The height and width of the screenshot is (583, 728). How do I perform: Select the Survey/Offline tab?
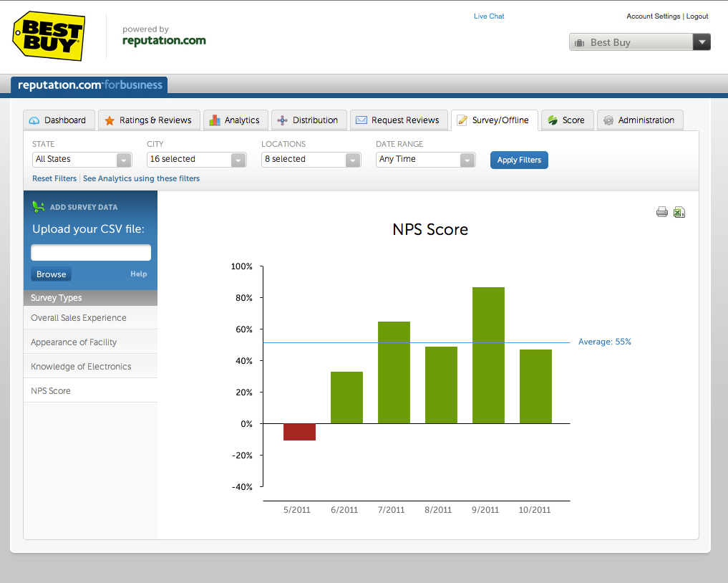[495, 120]
